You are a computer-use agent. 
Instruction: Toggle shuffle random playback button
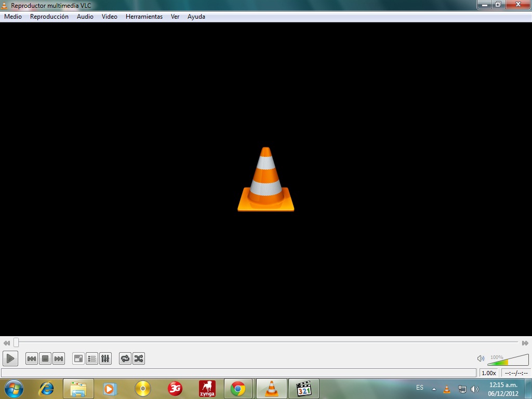coord(139,358)
